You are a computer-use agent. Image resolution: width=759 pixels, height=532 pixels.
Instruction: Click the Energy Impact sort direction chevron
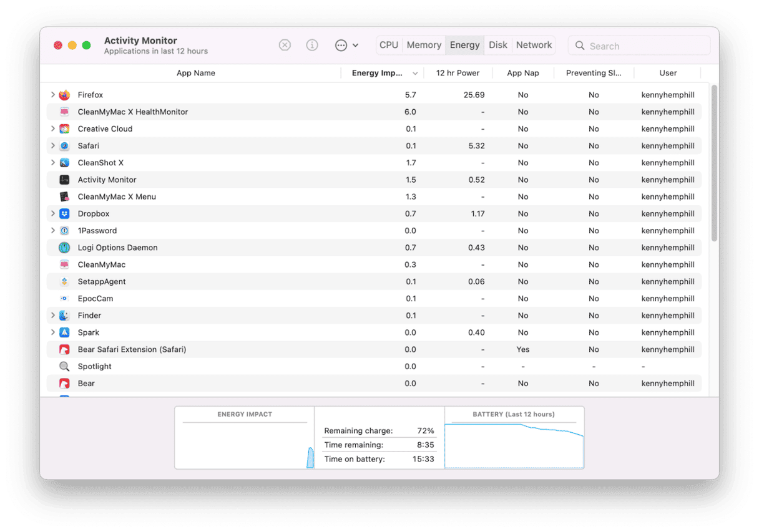pos(415,73)
